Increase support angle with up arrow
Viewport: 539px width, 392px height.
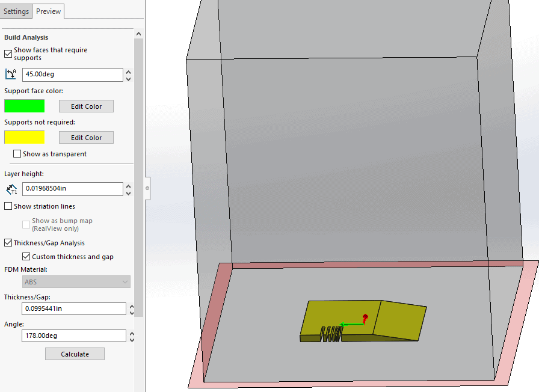coord(128,72)
